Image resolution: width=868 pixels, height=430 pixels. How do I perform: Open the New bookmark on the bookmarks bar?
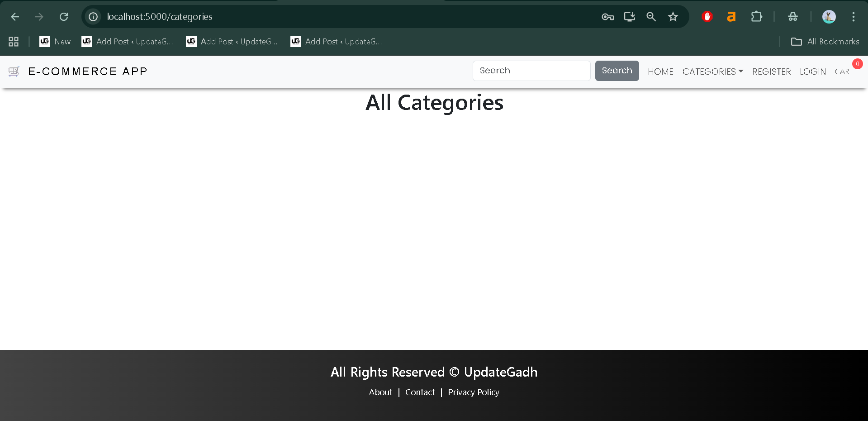55,42
